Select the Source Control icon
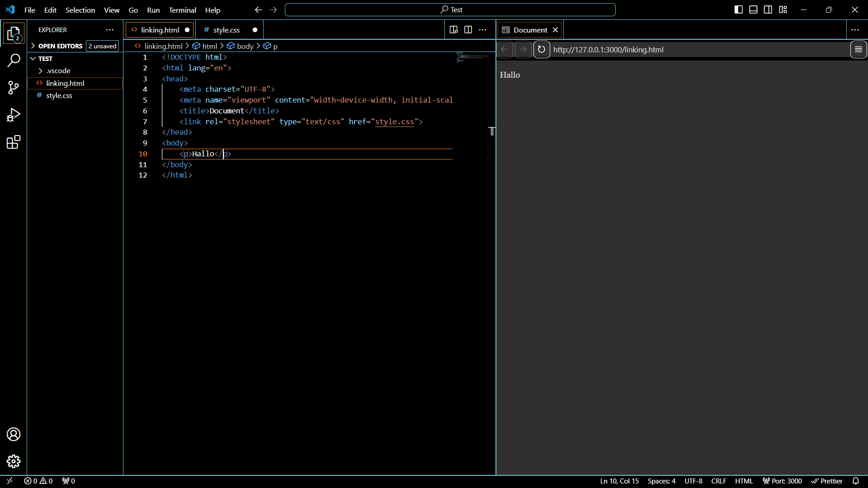Viewport: 868px width, 488px height. click(14, 88)
